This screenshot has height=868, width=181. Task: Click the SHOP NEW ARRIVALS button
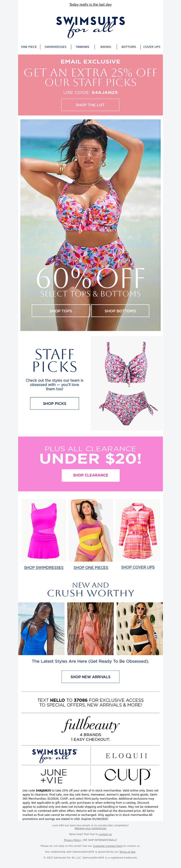tap(90, 677)
